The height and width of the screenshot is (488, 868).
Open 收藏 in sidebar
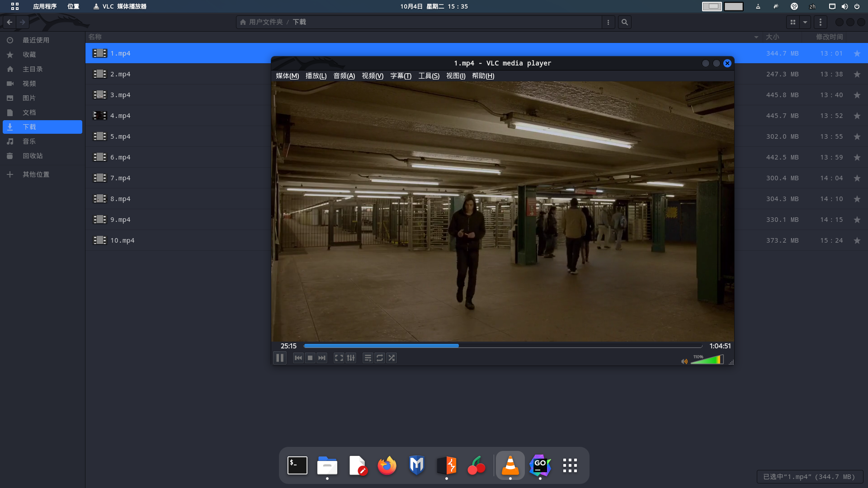[x=42, y=55]
